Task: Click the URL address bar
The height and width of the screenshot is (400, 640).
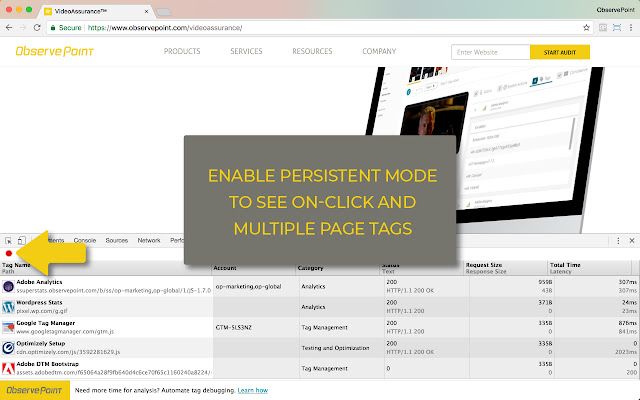Action: pyautogui.click(x=318, y=28)
